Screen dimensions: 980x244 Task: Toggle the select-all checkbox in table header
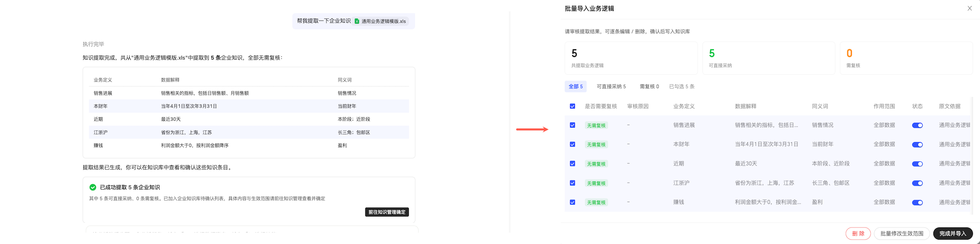tap(572, 106)
